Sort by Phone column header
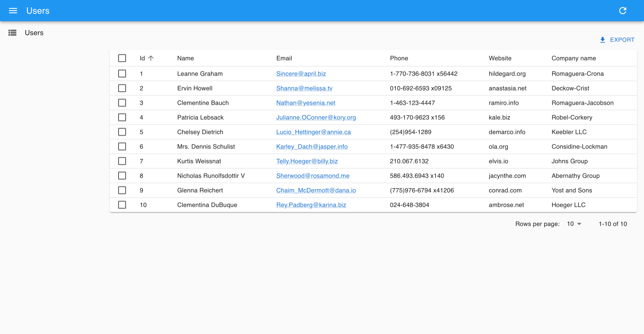 [399, 58]
